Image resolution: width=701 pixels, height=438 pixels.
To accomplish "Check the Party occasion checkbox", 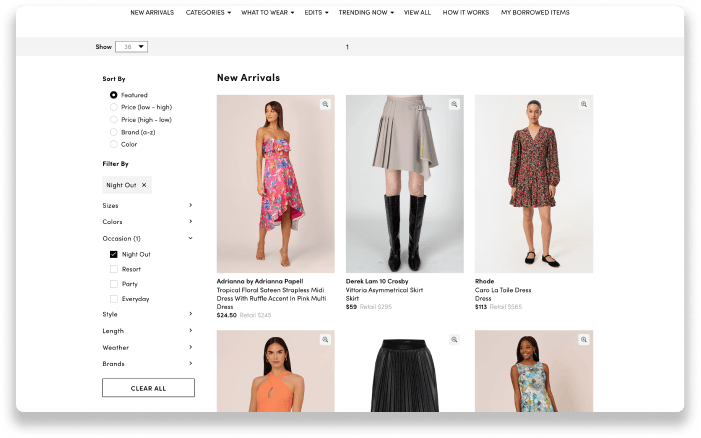I will (114, 284).
